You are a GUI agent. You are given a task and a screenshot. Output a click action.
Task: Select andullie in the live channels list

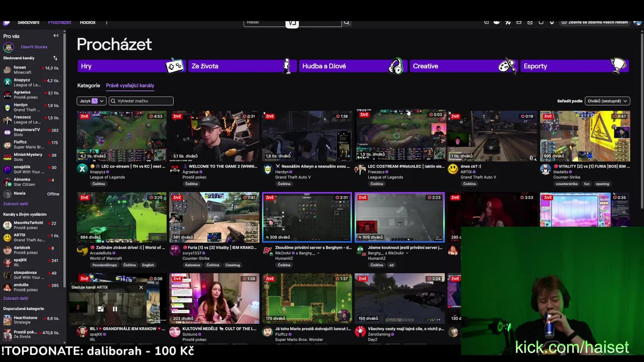pyautogui.click(x=31, y=288)
